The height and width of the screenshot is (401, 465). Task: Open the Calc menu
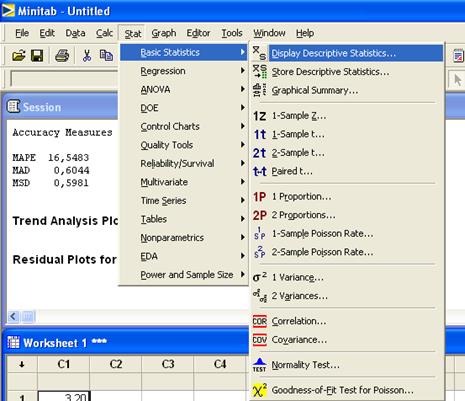click(104, 33)
